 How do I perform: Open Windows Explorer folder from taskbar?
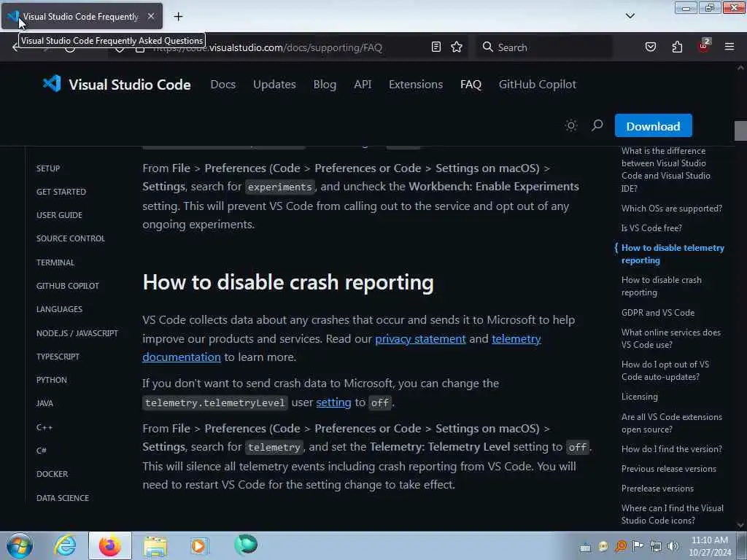coord(155,546)
